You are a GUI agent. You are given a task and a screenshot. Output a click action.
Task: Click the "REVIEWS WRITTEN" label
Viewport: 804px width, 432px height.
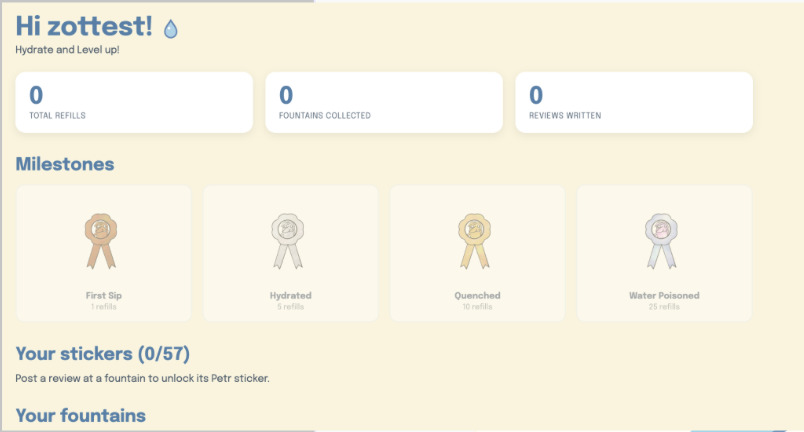[x=565, y=115]
